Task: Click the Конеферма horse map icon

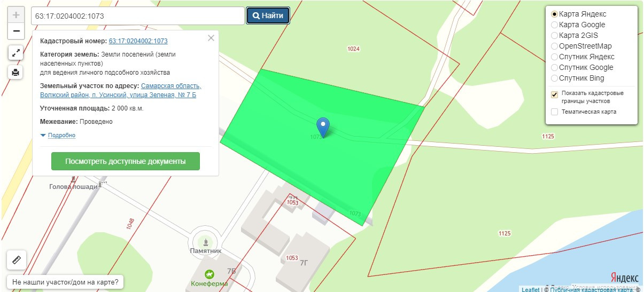Action: pos(210,274)
